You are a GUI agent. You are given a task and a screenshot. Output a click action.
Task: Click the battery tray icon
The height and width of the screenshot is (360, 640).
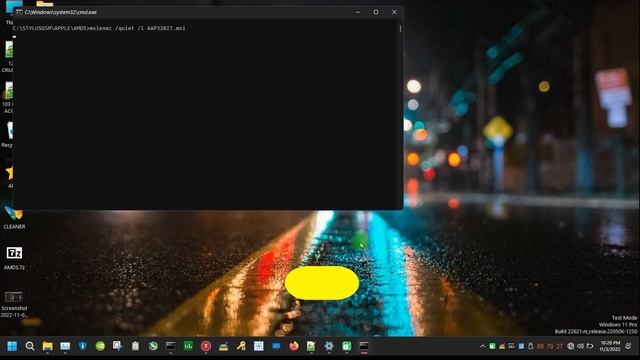pos(590,346)
